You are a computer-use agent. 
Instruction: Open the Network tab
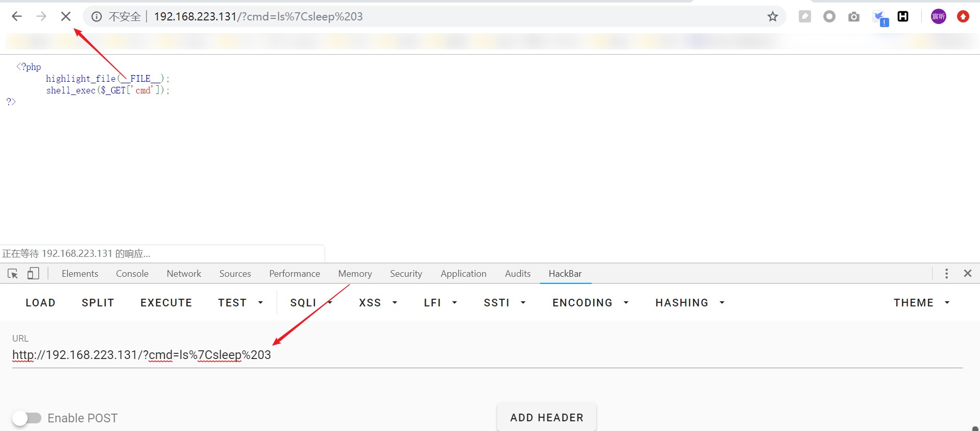pos(184,274)
